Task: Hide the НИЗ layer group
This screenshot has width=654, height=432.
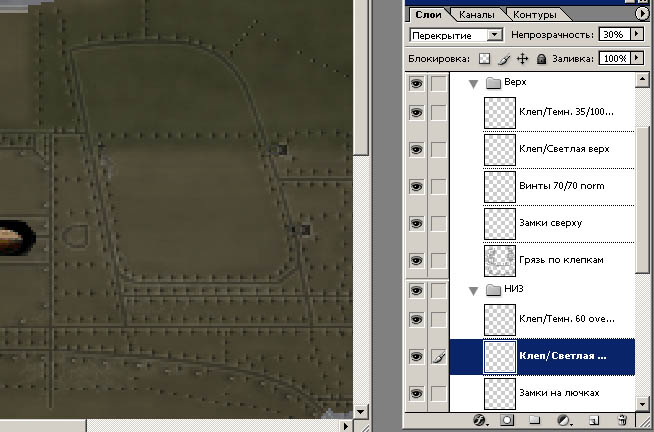Action: click(416, 290)
